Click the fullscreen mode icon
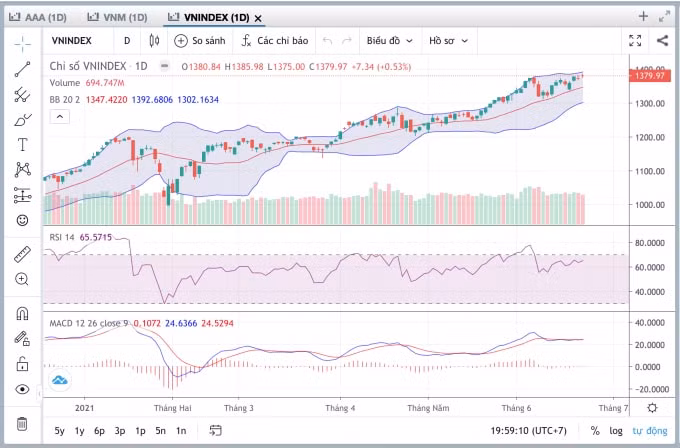Image resolution: width=680 pixels, height=448 pixels. [x=635, y=41]
